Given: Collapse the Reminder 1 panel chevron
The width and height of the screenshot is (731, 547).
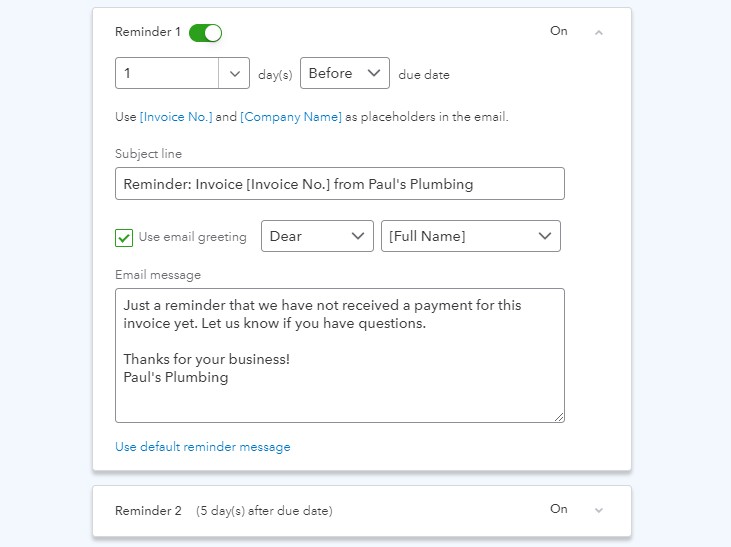Looking at the screenshot, I should coord(599,33).
